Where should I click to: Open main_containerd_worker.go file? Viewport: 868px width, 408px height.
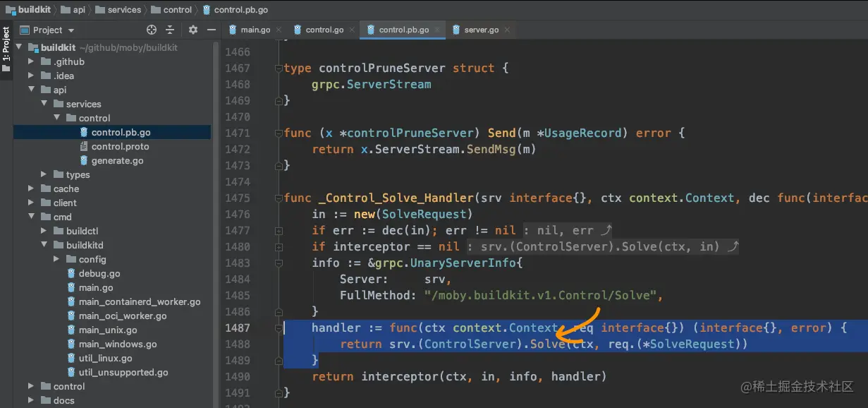click(140, 302)
